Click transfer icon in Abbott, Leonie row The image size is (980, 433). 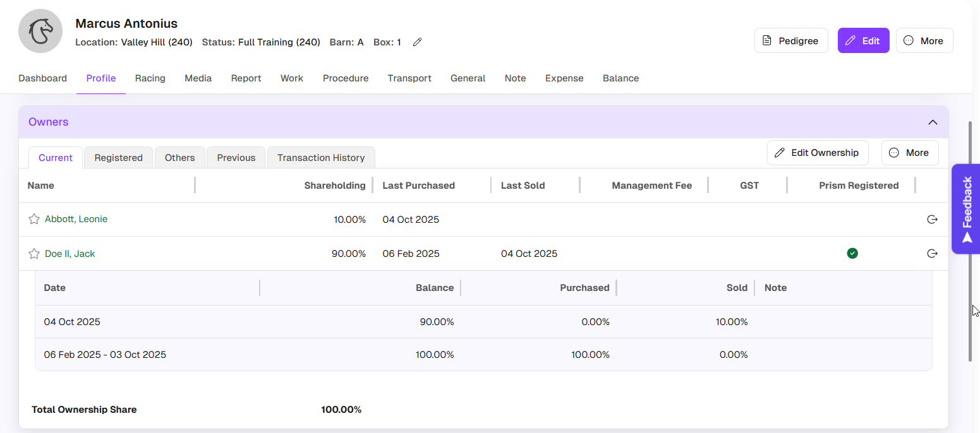point(931,220)
